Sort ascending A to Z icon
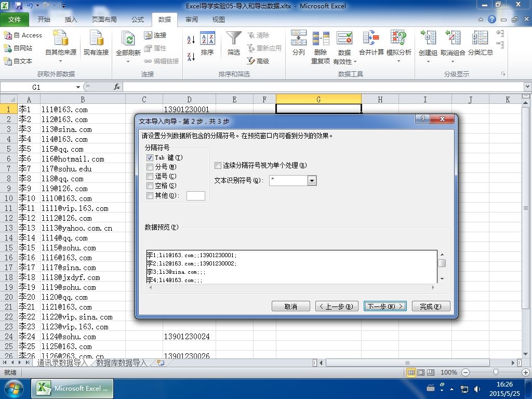The image size is (532, 399). coord(191,39)
